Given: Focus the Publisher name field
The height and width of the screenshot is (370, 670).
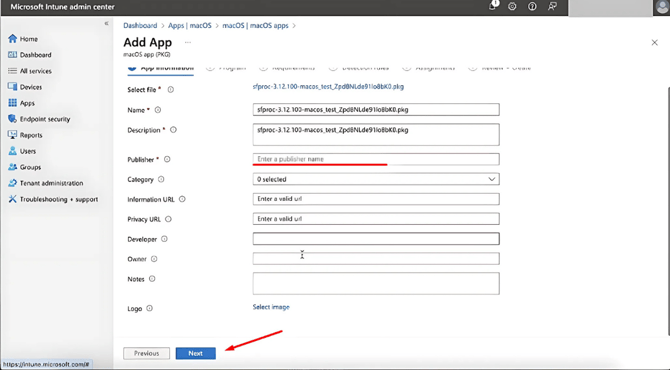Looking at the screenshot, I should click(376, 159).
